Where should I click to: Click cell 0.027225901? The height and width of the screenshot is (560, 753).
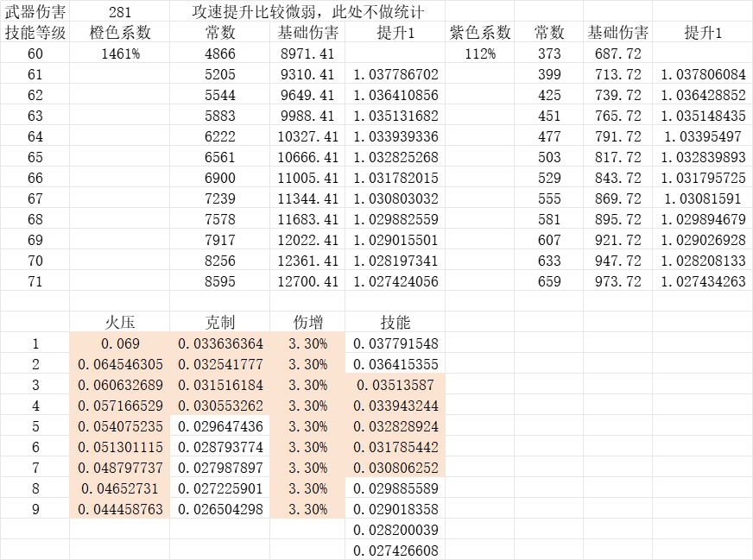click(220, 488)
